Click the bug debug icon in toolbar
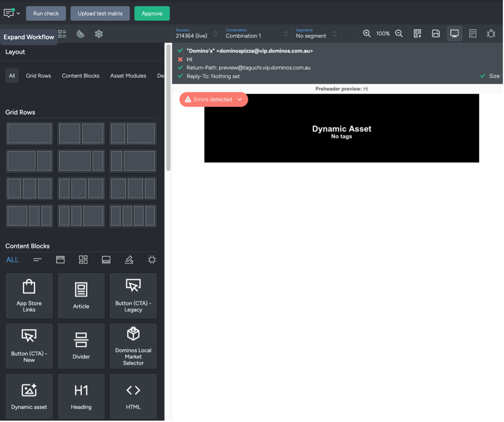 pyautogui.click(x=491, y=34)
